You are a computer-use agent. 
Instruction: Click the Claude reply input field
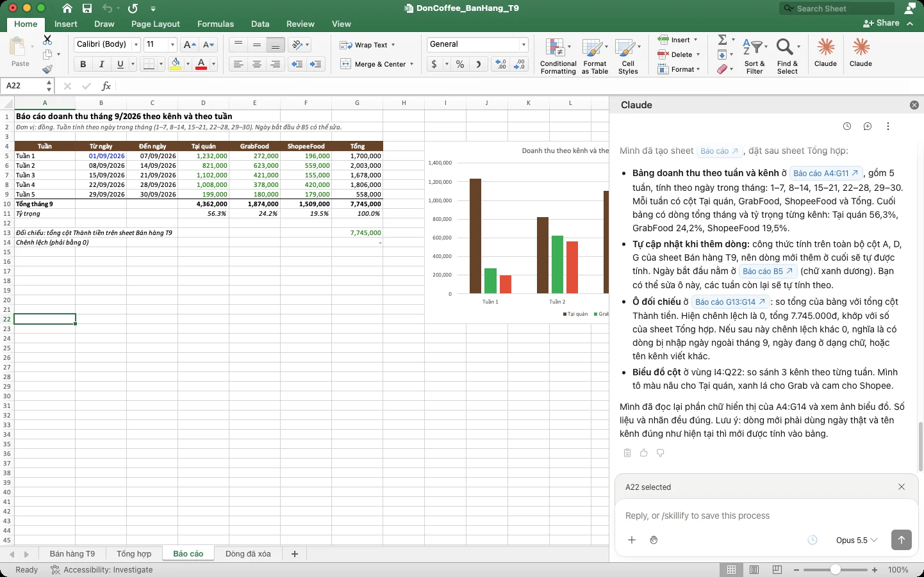coord(766,516)
